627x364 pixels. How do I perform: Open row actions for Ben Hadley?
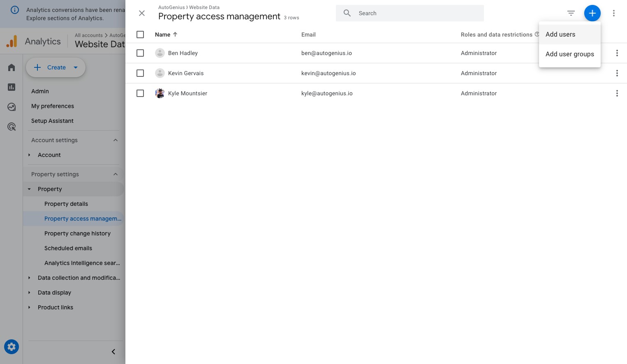(617, 53)
